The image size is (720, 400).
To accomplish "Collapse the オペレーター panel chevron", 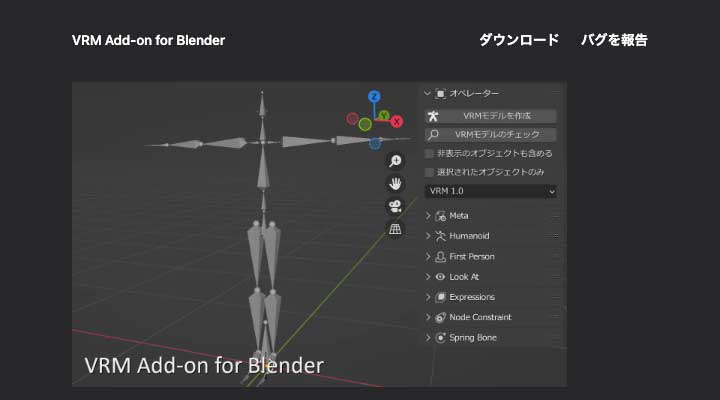I will [x=428, y=93].
